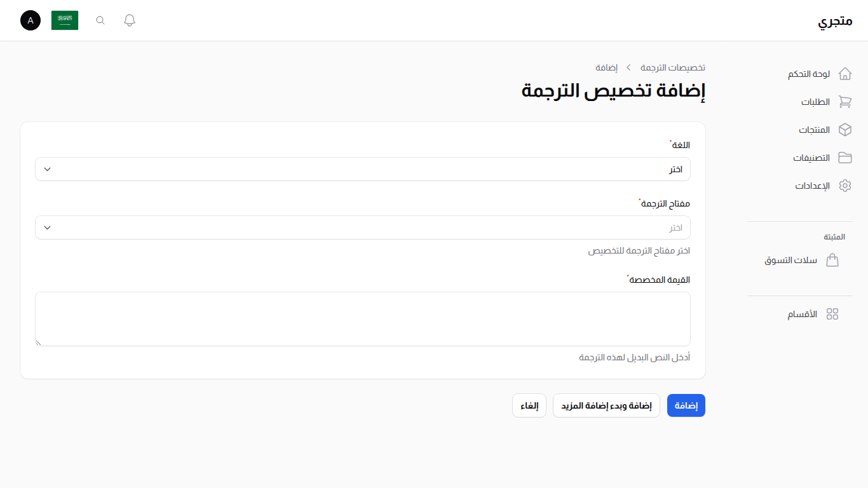Open التصنيفات using the folder icon
868x488 pixels.
[x=845, y=158]
